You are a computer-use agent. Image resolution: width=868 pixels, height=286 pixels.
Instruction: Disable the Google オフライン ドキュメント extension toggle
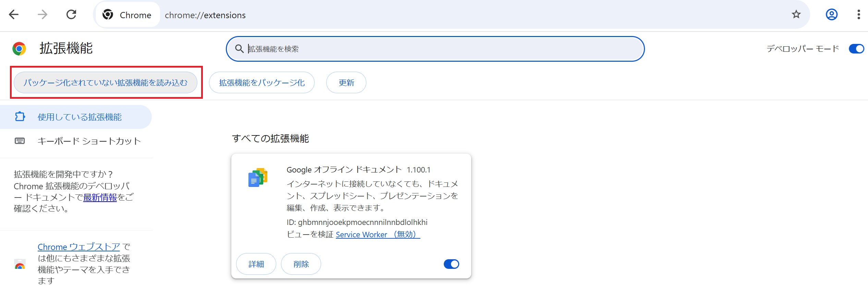[x=451, y=264]
